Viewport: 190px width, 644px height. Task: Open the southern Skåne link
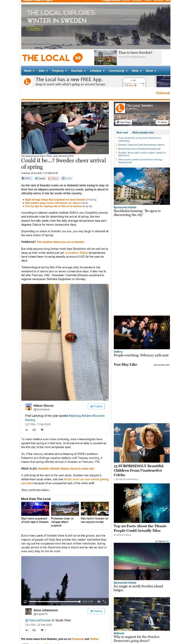[76, 253]
